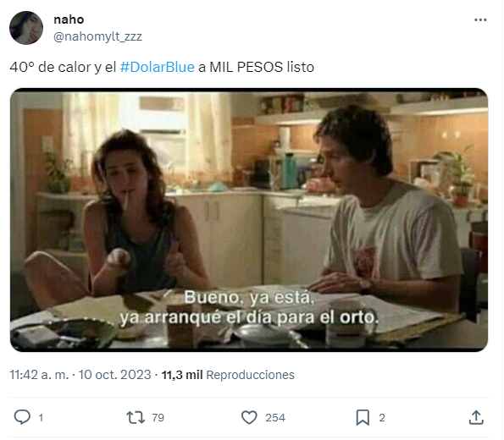This screenshot has height=440, width=504.
Task: Click the retweet arrows icon
Action: pyautogui.click(x=136, y=417)
